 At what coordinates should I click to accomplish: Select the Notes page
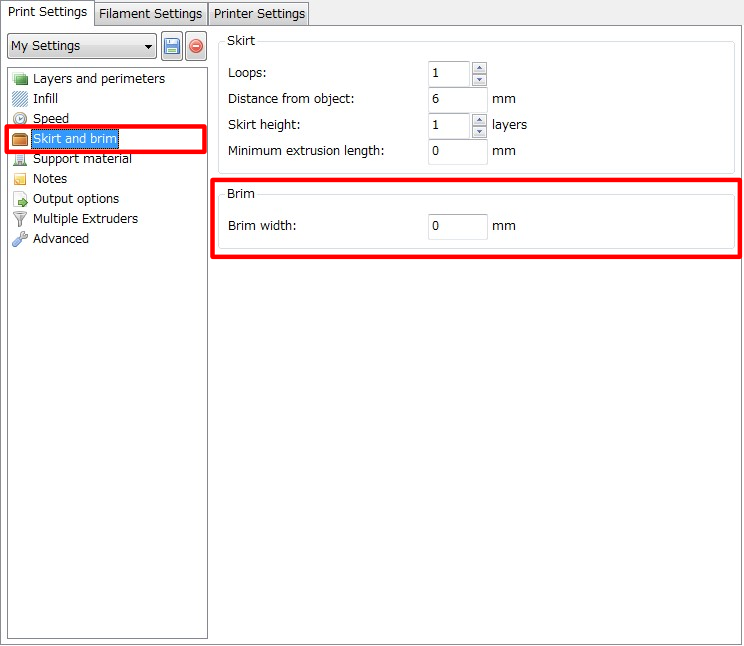pos(50,179)
